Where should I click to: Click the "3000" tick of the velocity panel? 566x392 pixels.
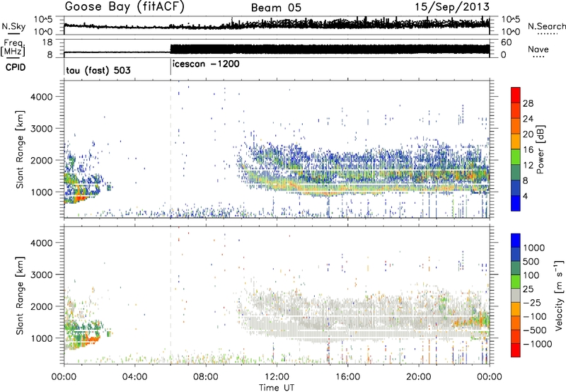(x=41, y=275)
